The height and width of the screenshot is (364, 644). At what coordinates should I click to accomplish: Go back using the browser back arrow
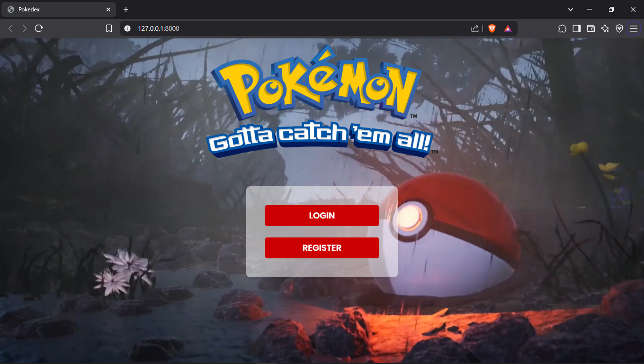(10, 28)
